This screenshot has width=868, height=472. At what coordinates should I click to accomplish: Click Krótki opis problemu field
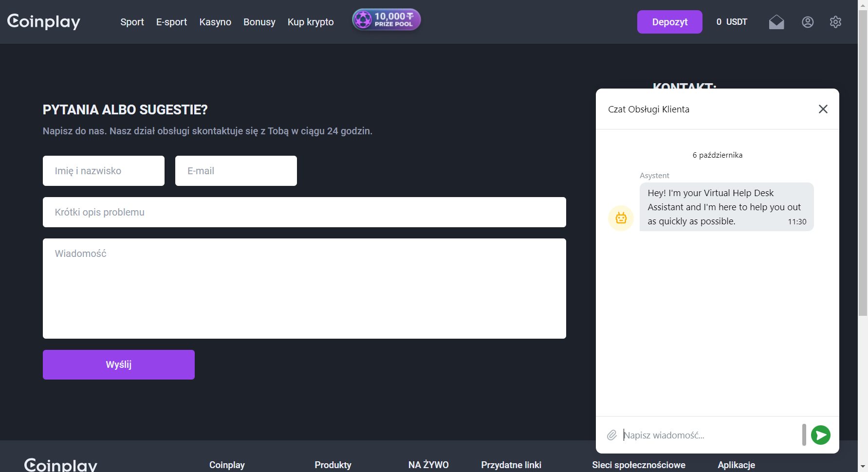(x=304, y=212)
